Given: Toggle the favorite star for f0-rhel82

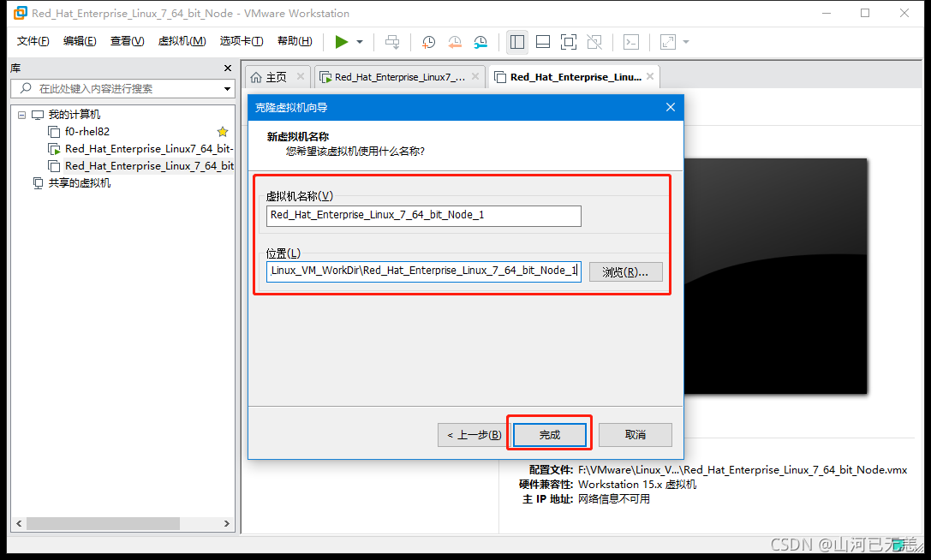Looking at the screenshot, I should [x=223, y=132].
